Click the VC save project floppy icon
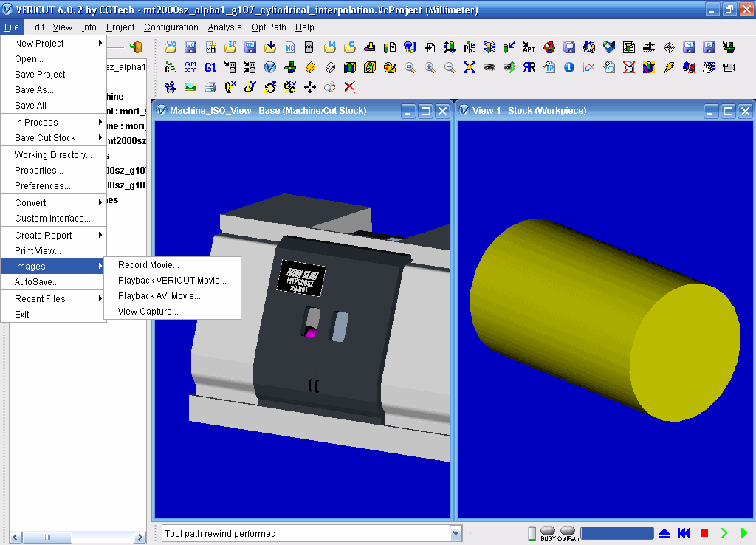 190,47
